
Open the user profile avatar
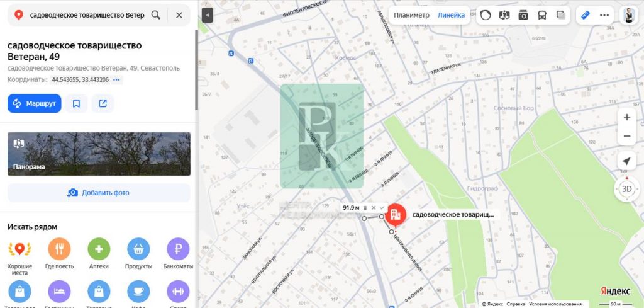pyautogui.click(x=629, y=15)
